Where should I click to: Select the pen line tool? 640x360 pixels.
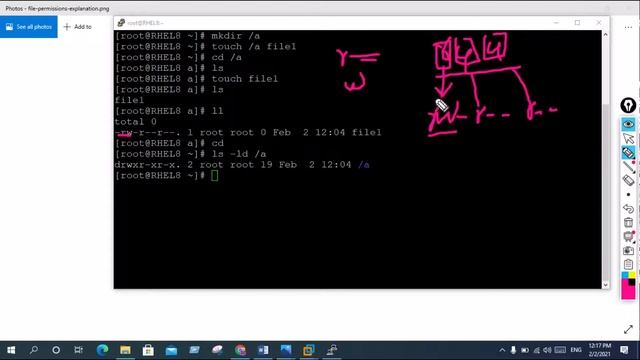(628, 167)
